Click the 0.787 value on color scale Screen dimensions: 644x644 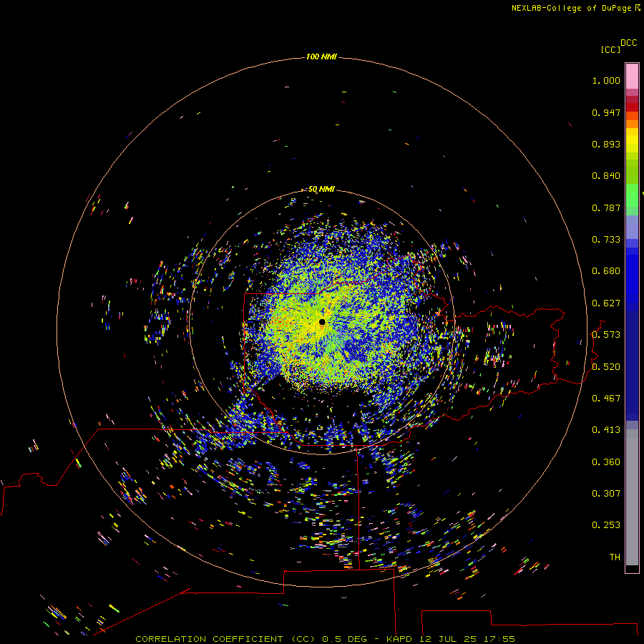click(x=606, y=208)
